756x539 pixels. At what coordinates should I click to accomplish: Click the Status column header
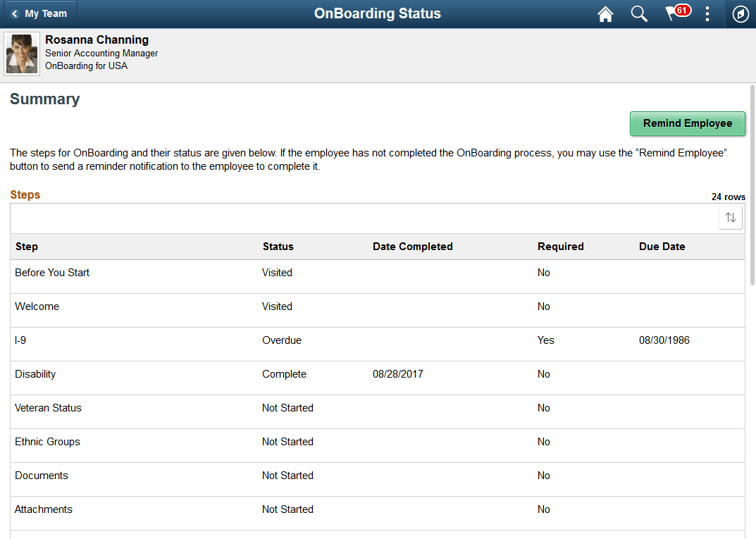pyautogui.click(x=278, y=247)
